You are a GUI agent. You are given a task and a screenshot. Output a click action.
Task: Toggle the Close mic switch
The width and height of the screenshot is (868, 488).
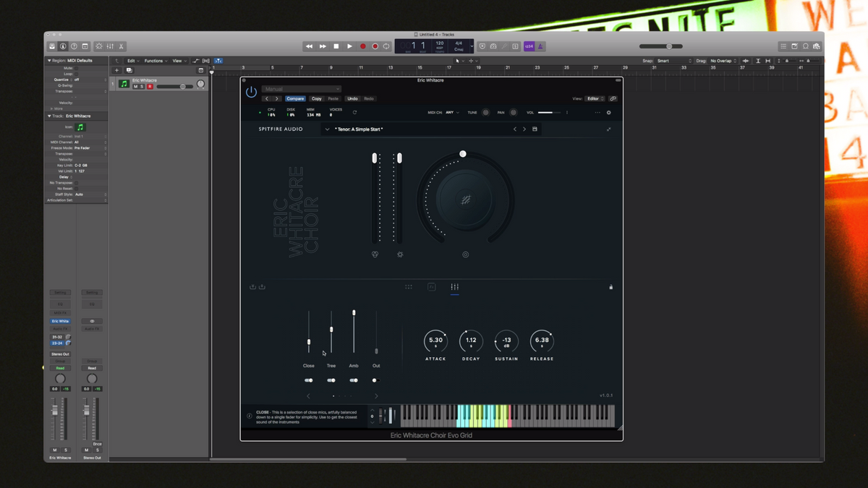309,380
